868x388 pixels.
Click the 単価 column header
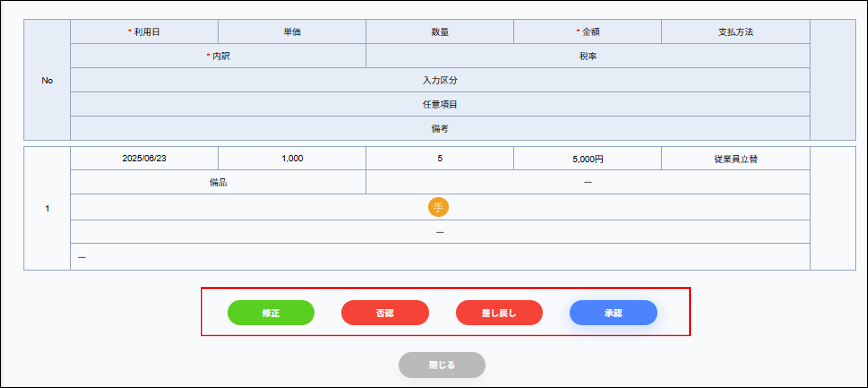(292, 32)
